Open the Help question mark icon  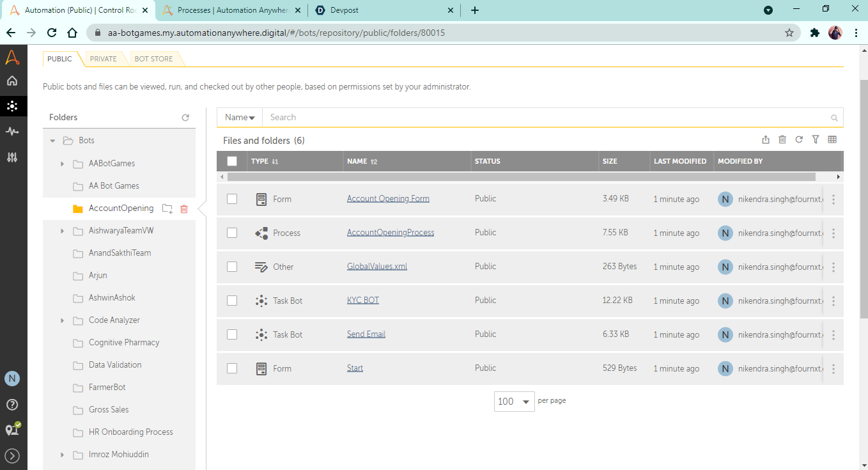[12, 405]
